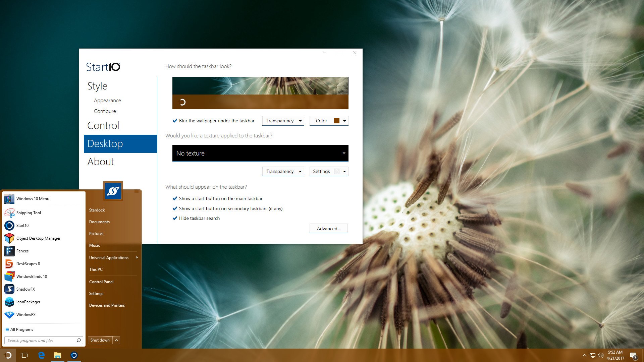
Task: Launch Fences from the start menu
Action: click(22, 251)
